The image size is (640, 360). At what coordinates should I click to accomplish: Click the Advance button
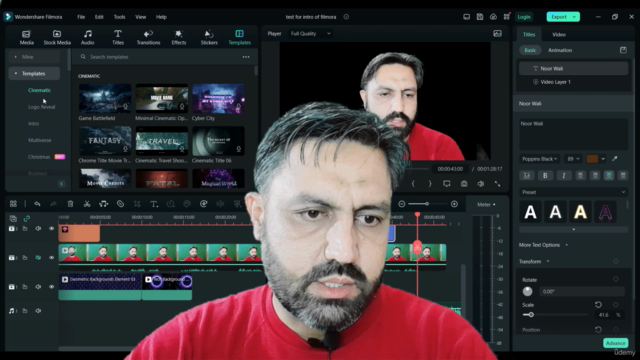tap(616, 343)
